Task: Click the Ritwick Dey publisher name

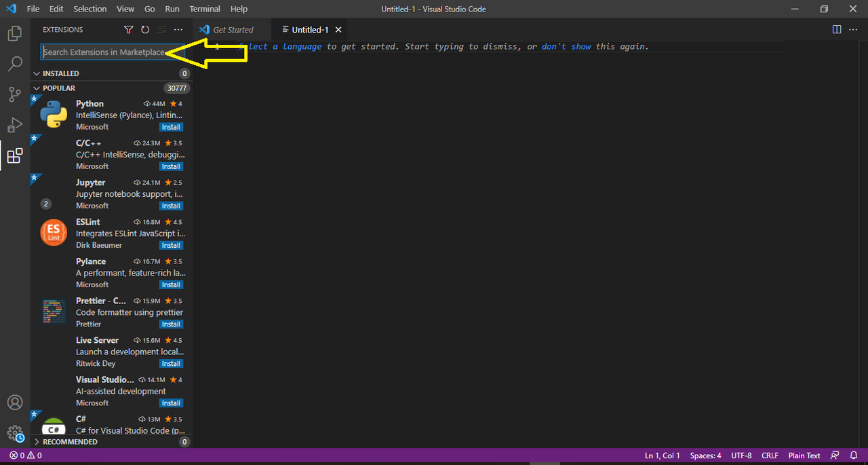Action: coord(96,363)
